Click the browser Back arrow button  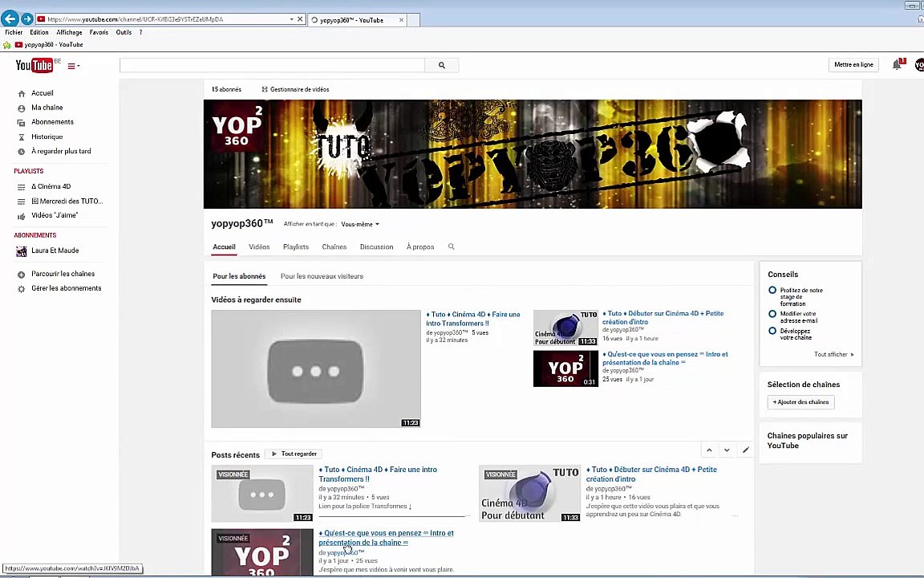tap(10, 18)
